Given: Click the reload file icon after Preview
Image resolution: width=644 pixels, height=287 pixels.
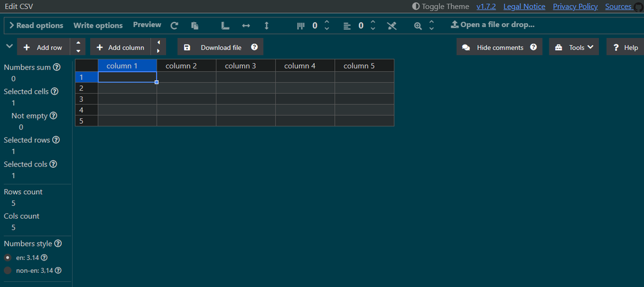Looking at the screenshot, I should pos(174,26).
